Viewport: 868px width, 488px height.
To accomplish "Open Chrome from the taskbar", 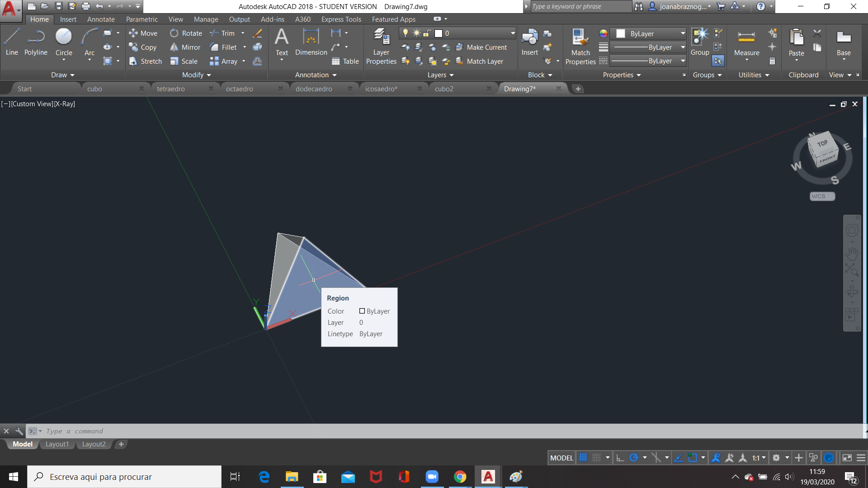I will (x=460, y=477).
